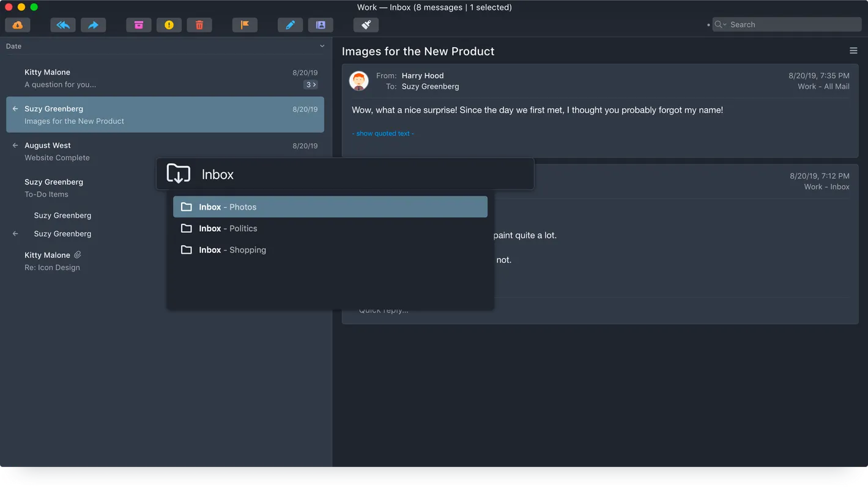Select the Inbox - Photos folder
The image size is (868, 489).
click(330, 207)
